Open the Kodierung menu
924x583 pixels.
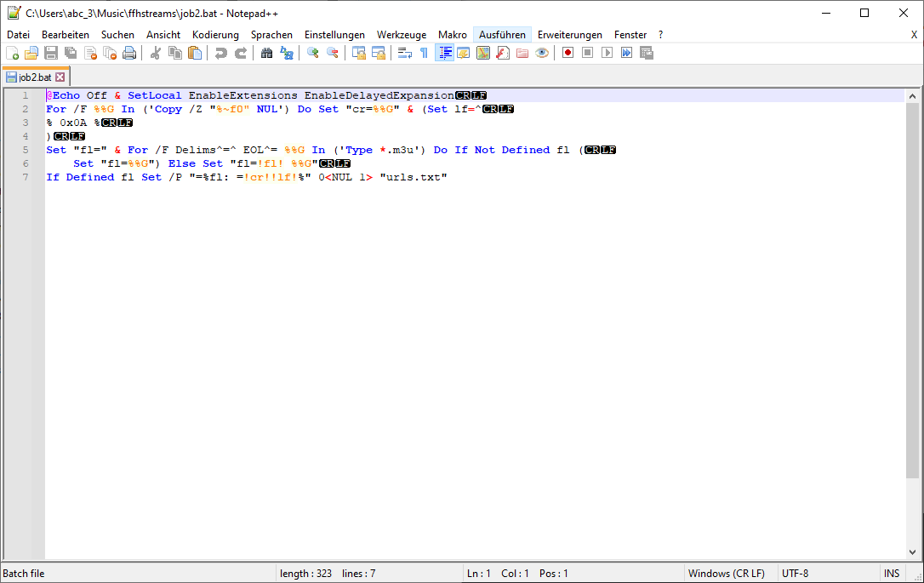[215, 35]
